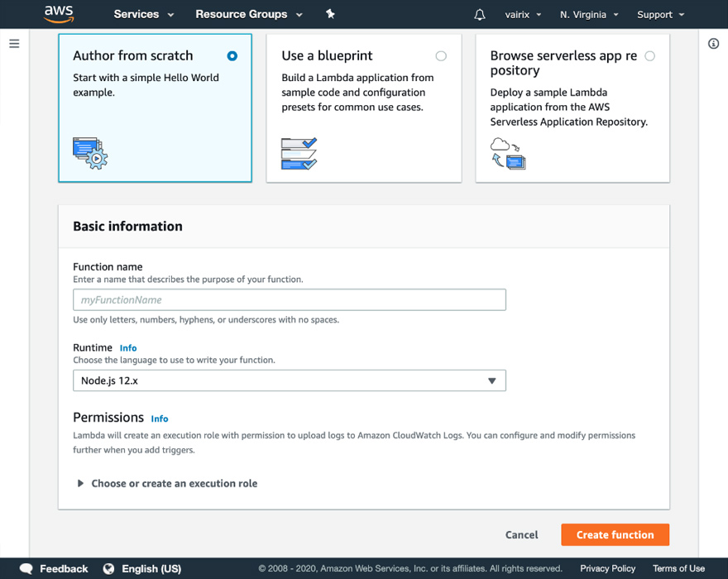728x579 pixels.
Task: Open the Support menu
Action: pyautogui.click(x=661, y=15)
